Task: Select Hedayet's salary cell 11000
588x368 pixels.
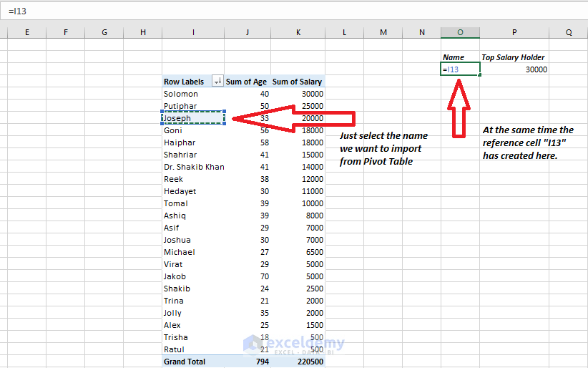Action: point(298,190)
